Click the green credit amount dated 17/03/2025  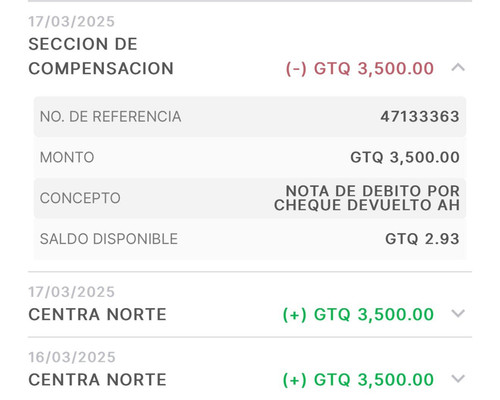(358, 314)
